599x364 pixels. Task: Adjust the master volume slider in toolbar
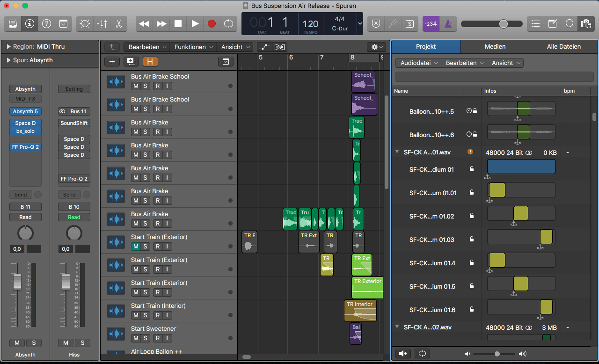coord(503,24)
